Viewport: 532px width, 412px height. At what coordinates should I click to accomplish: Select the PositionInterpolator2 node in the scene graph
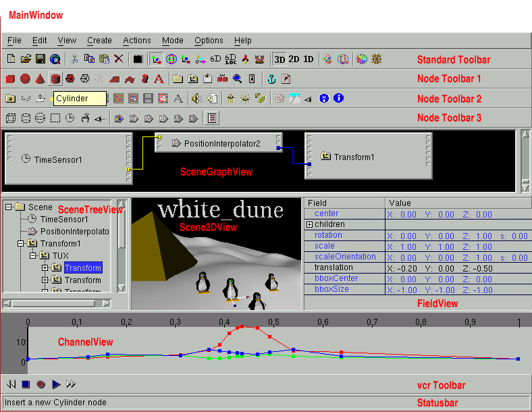(219, 143)
